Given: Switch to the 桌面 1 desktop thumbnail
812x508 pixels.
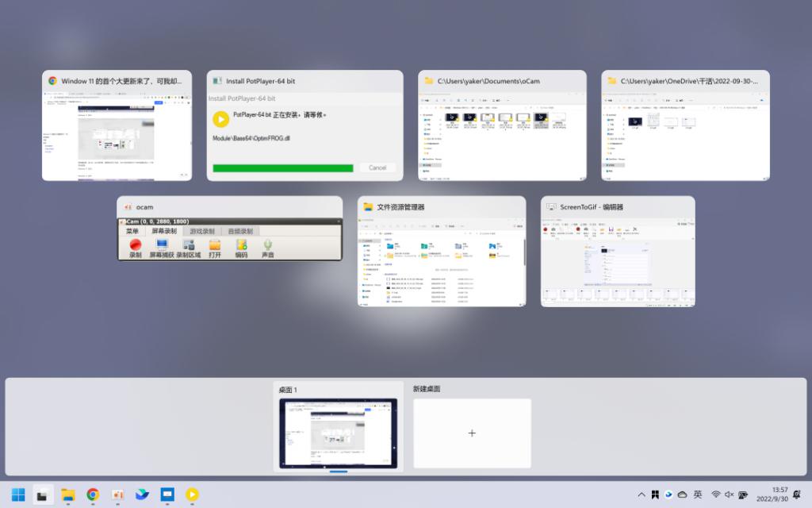Looking at the screenshot, I should [339, 433].
